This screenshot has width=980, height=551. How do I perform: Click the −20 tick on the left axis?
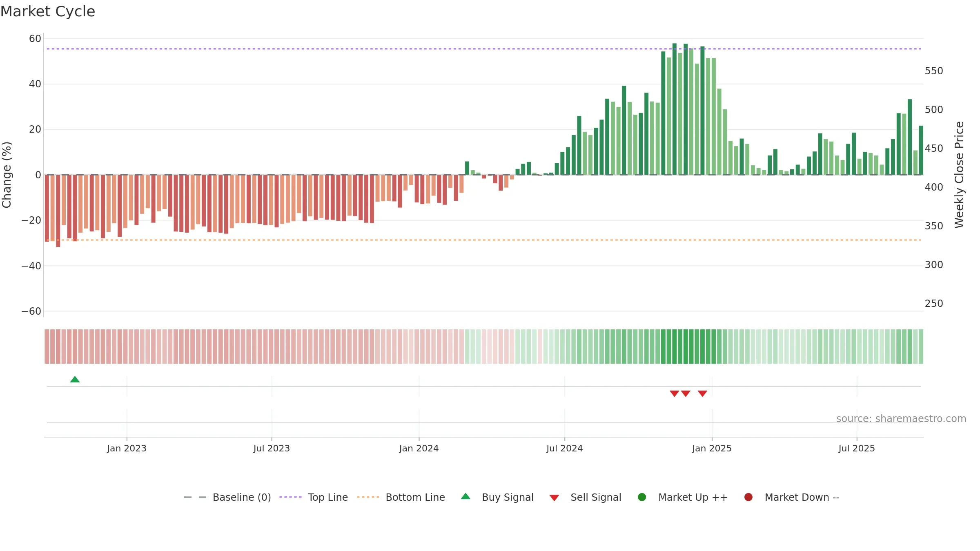(31, 220)
